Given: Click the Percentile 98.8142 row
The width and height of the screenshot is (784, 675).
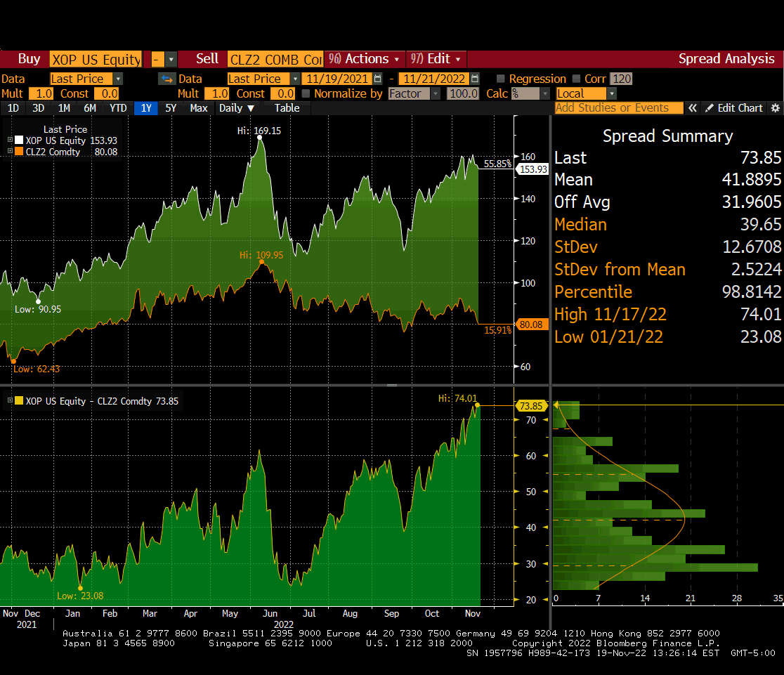Looking at the screenshot, I should click(x=667, y=292).
